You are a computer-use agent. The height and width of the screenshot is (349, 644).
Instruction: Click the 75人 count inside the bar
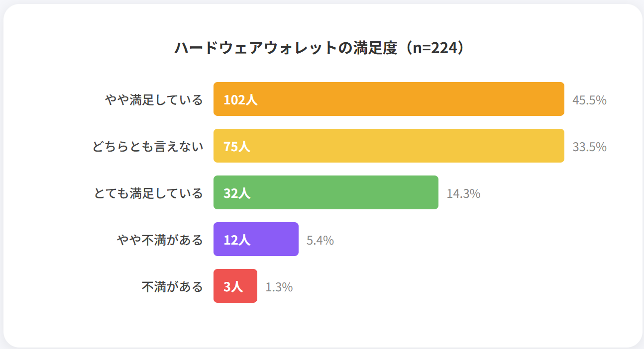pos(236,147)
